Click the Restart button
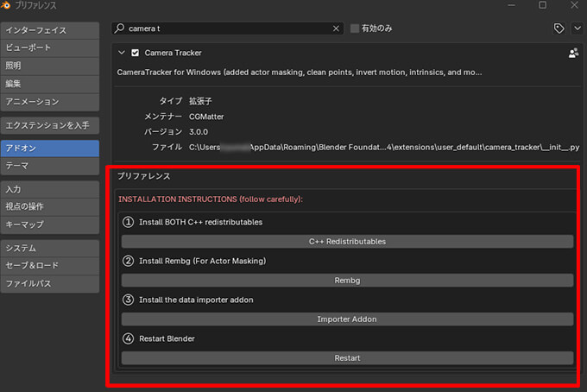Screen dimensions: 587x392 347,358
